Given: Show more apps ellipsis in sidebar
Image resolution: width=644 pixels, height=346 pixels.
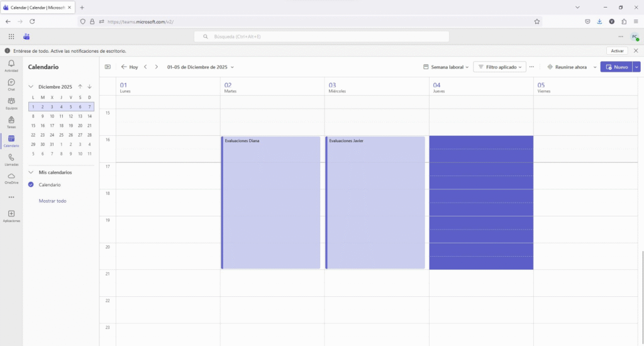Looking at the screenshot, I should [11, 198].
